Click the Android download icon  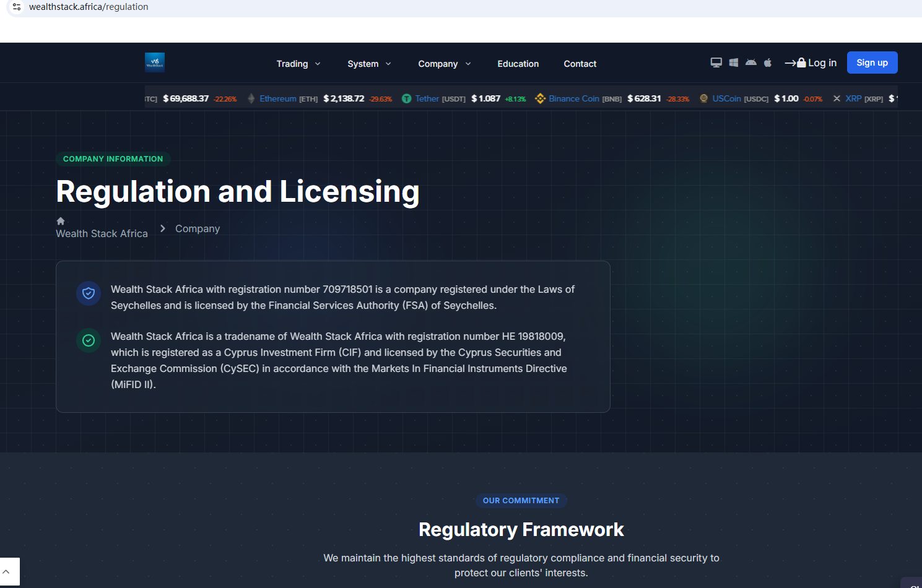click(750, 63)
